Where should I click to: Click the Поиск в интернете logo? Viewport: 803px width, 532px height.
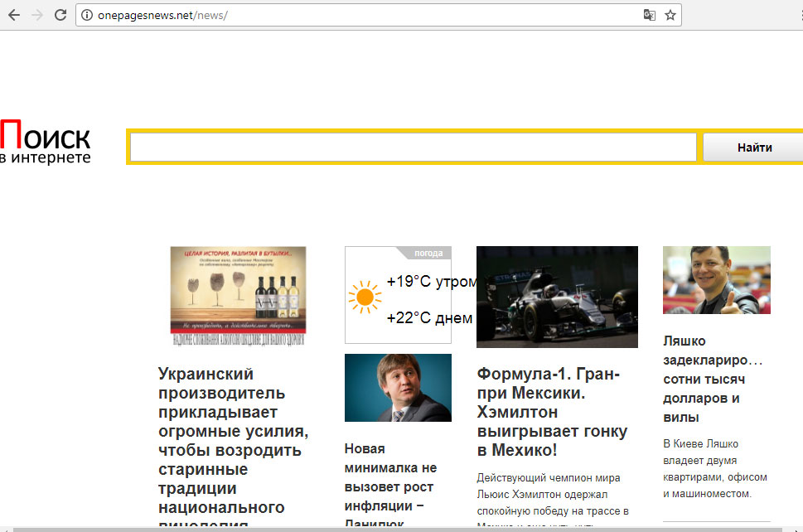46,143
